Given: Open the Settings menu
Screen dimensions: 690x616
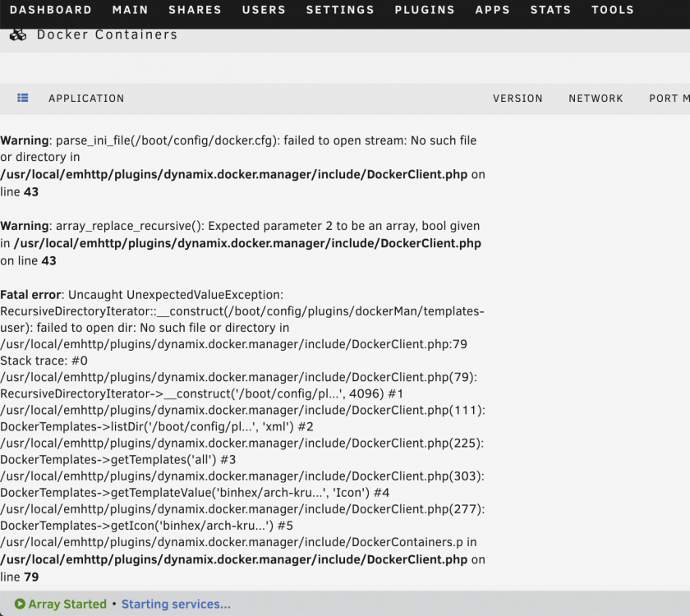Looking at the screenshot, I should pos(340,10).
